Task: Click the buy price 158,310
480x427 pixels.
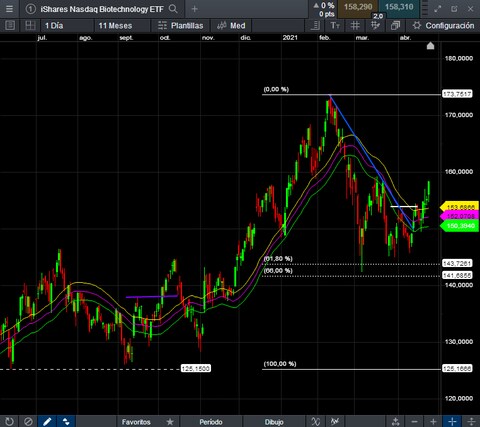Action: click(x=399, y=7)
